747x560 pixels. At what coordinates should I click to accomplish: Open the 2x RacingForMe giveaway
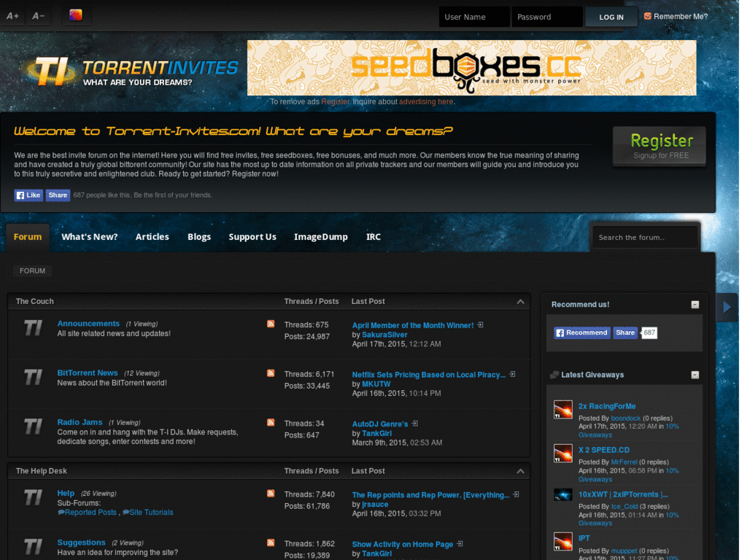pos(607,406)
